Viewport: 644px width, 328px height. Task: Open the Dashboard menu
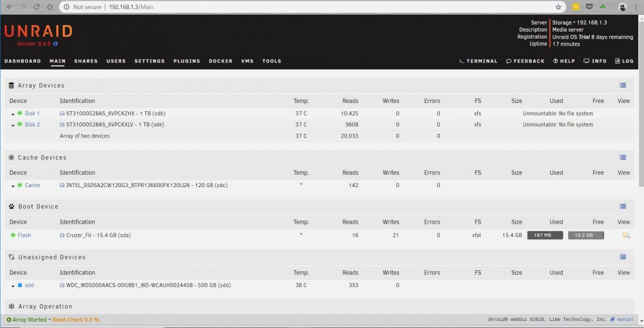point(23,60)
